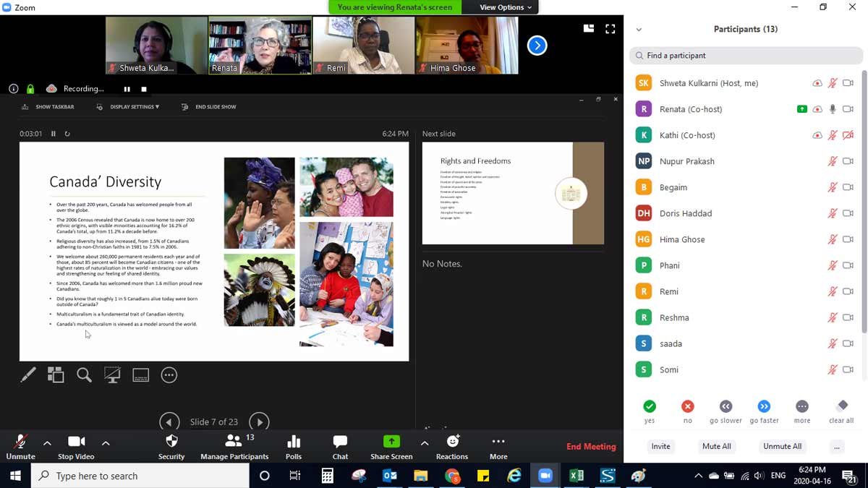Toggle Stop Video camera button
868x488 pixels.
point(76,446)
